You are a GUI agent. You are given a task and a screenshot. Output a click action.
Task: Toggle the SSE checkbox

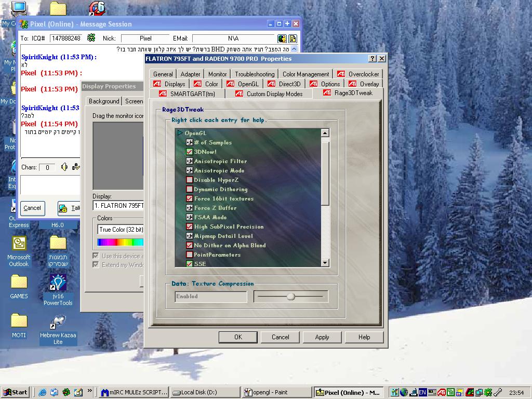coord(189,264)
